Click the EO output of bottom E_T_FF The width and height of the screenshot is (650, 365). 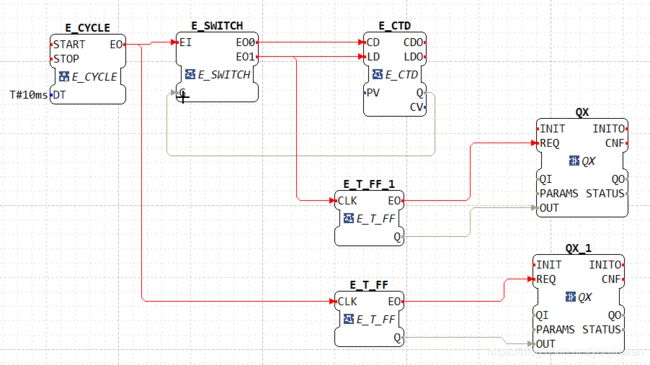point(394,302)
